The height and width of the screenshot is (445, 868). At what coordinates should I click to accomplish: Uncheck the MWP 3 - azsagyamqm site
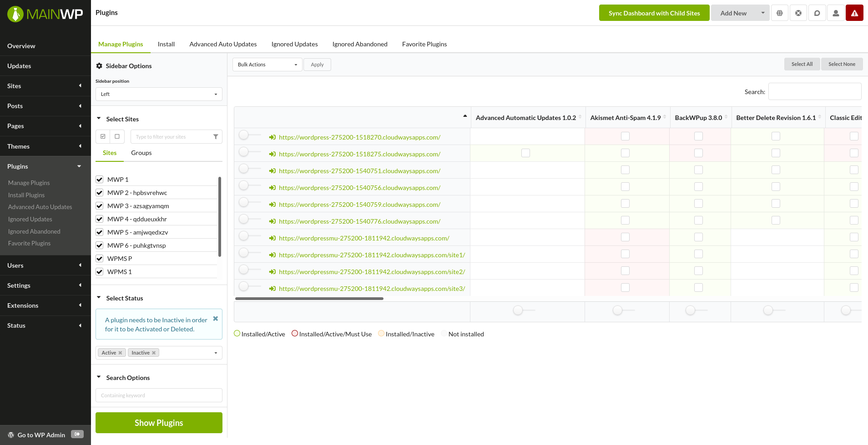(99, 205)
